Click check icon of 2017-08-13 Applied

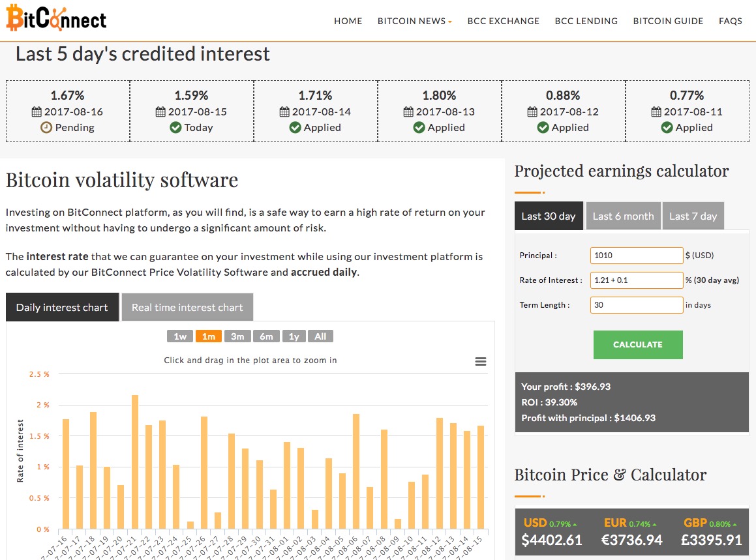[419, 128]
